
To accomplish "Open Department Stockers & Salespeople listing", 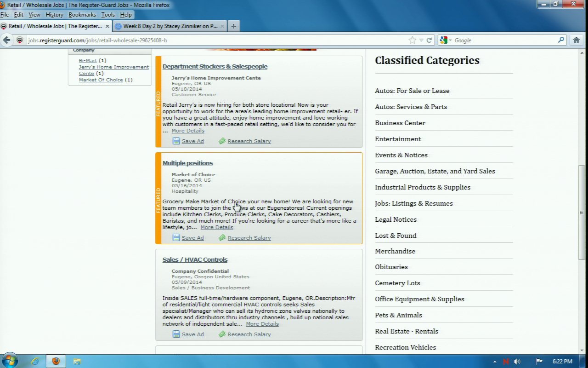I will pos(215,67).
